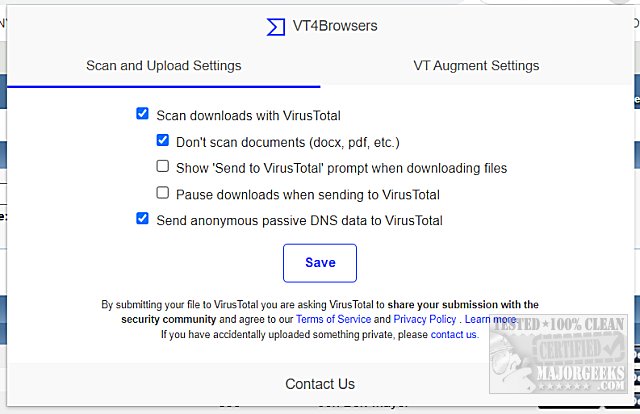
Task: Uncheck the Scan downloads with VirusTotal checkbox
Action: (143, 114)
